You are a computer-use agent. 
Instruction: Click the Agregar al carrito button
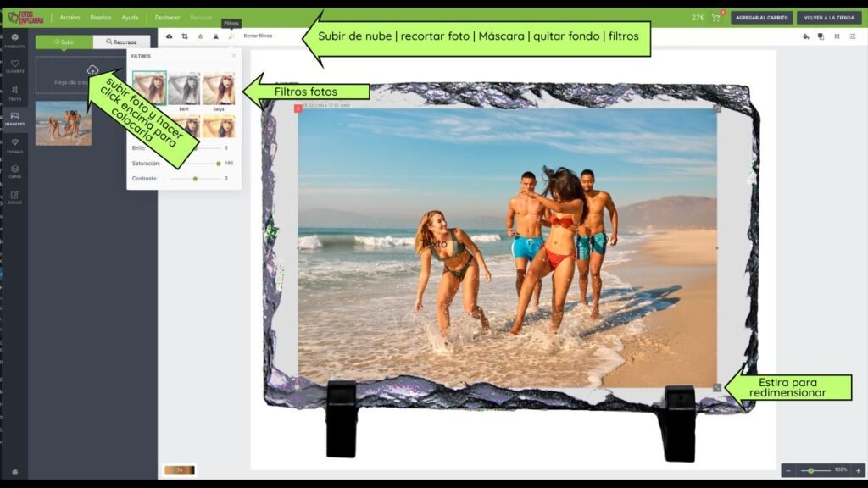pyautogui.click(x=761, y=18)
